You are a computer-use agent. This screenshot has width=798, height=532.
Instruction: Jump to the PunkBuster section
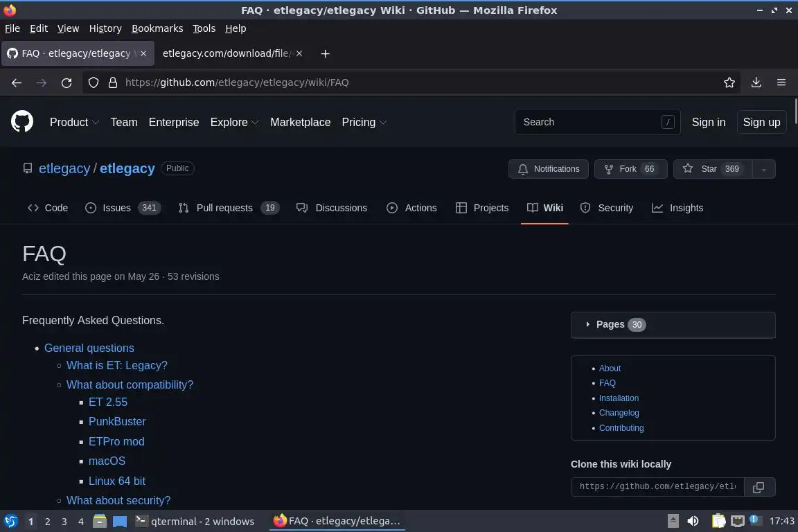coord(117,422)
